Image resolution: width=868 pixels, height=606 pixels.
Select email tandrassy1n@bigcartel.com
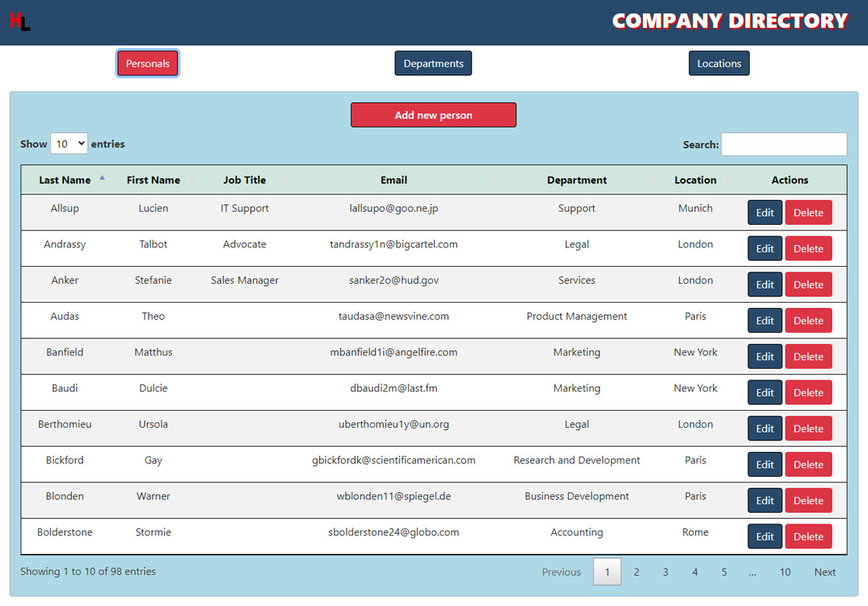tap(394, 244)
